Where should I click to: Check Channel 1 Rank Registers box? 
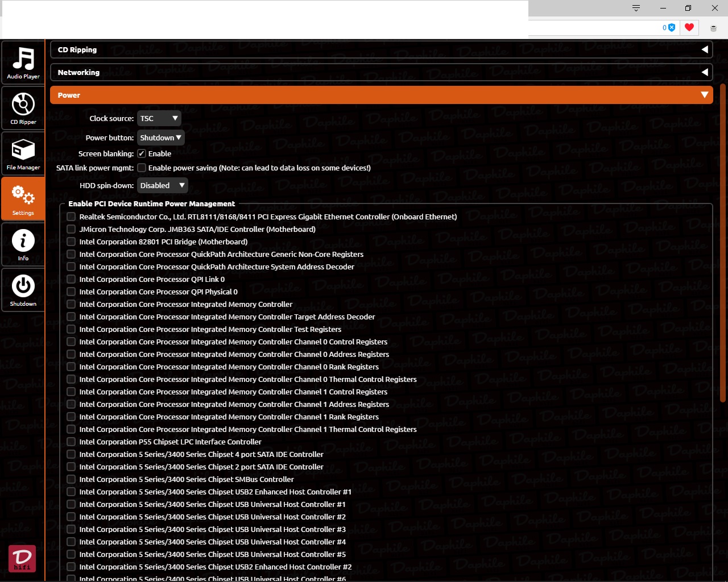71,417
